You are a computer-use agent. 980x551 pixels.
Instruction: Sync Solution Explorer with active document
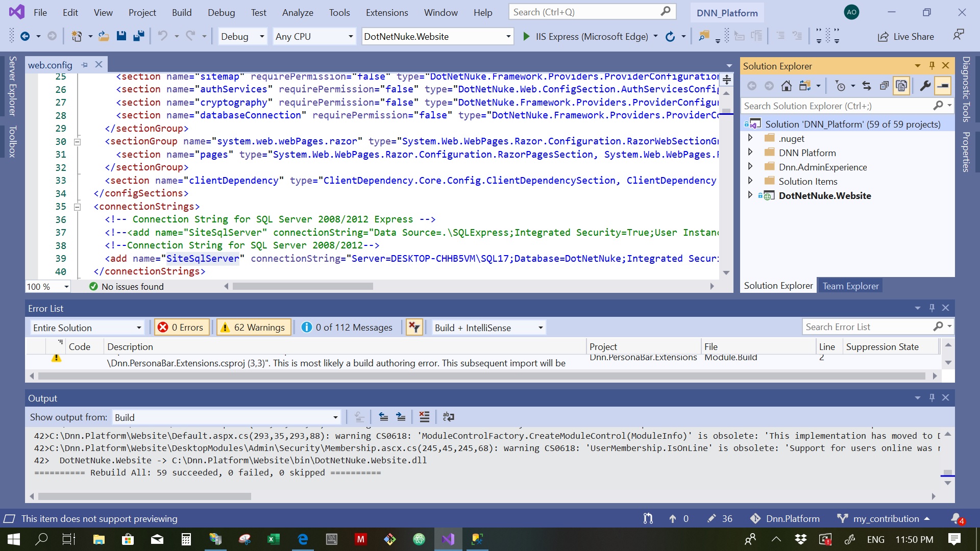(867, 86)
